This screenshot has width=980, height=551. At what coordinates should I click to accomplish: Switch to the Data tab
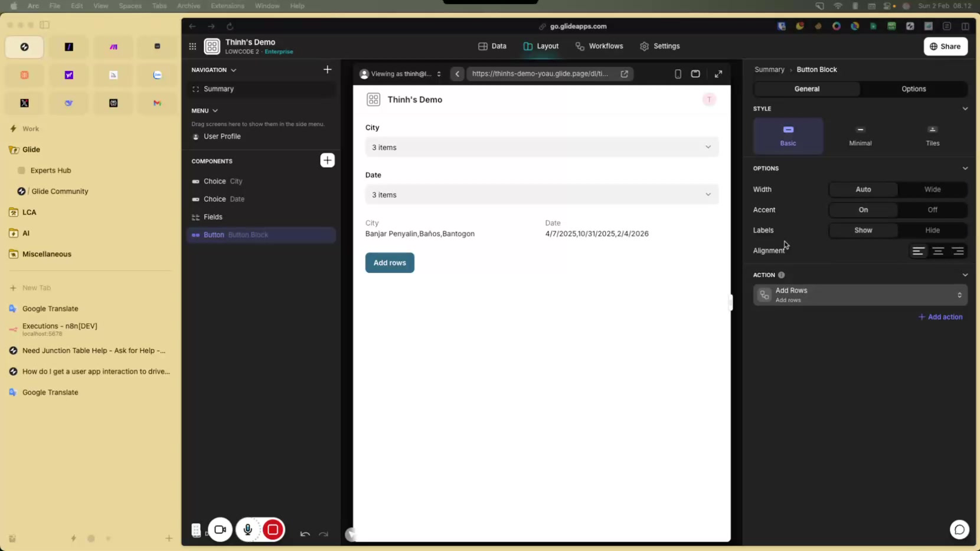(x=492, y=46)
